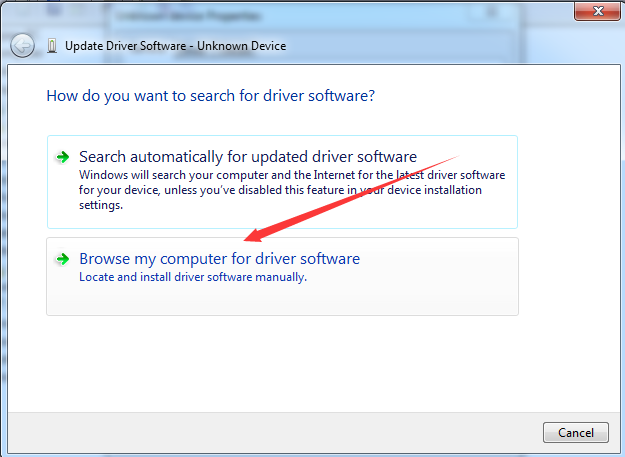Click the green arrow beside Search automatically
625x457 pixels.
63,157
